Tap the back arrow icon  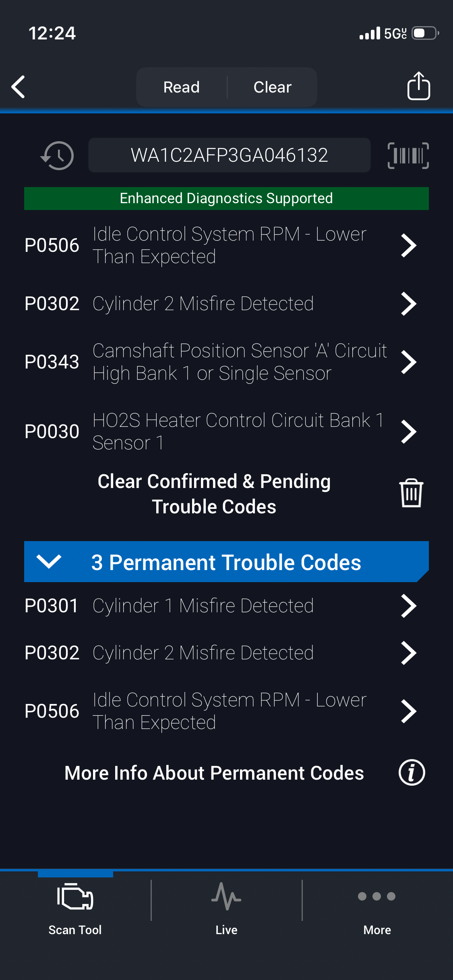point(19,86)
